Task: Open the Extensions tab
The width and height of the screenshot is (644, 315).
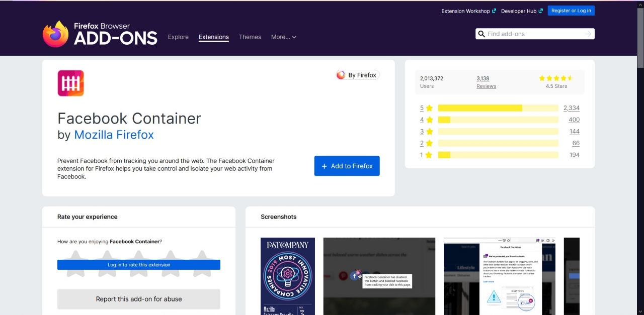Action: pos(214,37)
